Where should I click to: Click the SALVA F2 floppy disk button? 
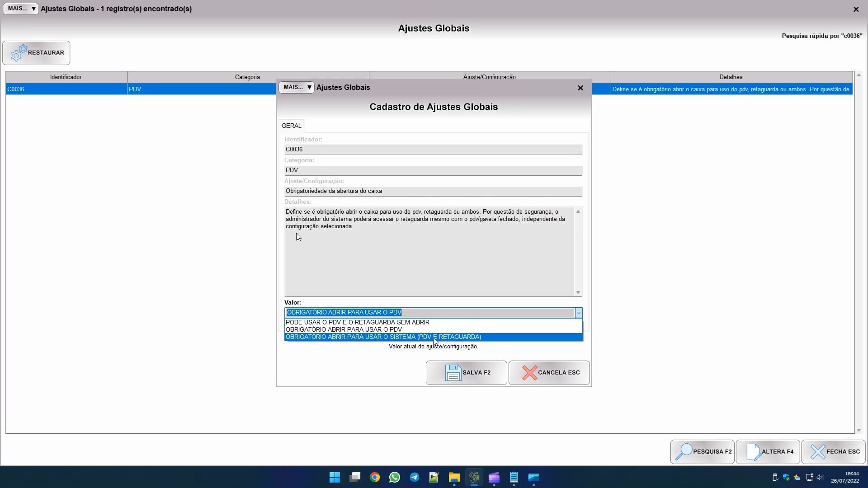[x=466, y=373]
